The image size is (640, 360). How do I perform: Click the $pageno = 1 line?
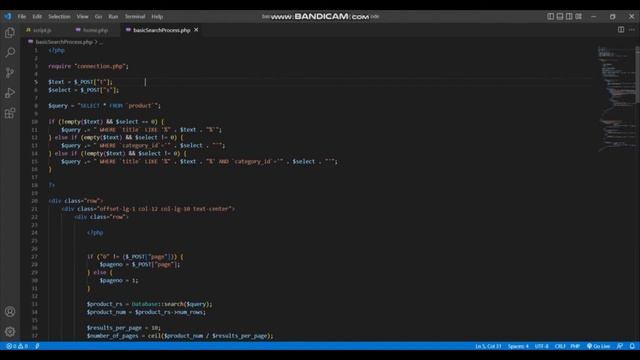pos(119,280)
